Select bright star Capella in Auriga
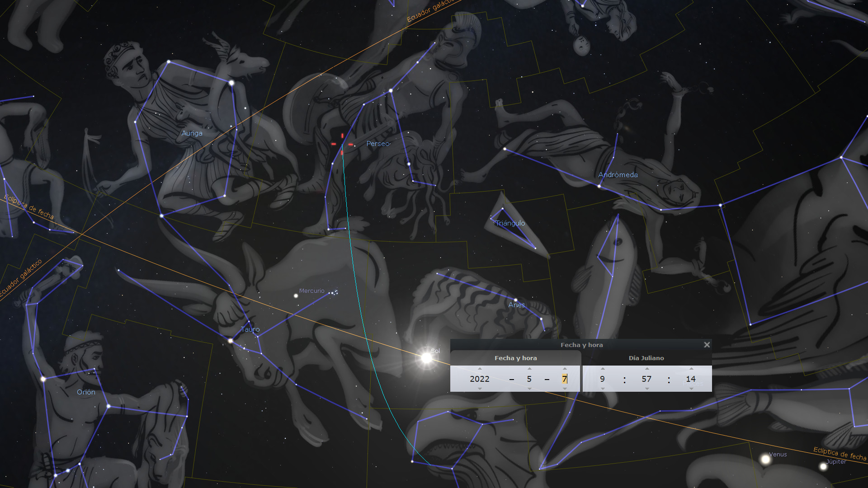The height and width of the screenshot is (488, 868). [x=231, y=83]
